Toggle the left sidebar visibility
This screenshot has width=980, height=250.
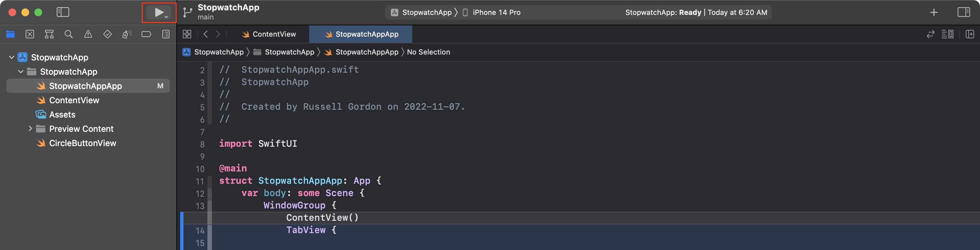coord(63,12)
